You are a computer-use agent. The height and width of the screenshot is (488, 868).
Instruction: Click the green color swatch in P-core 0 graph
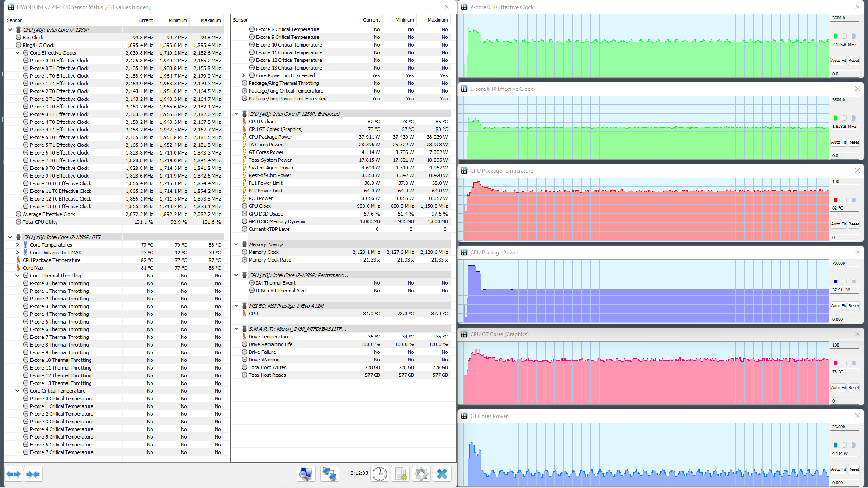pyautogui.click(x=835, y=36)
